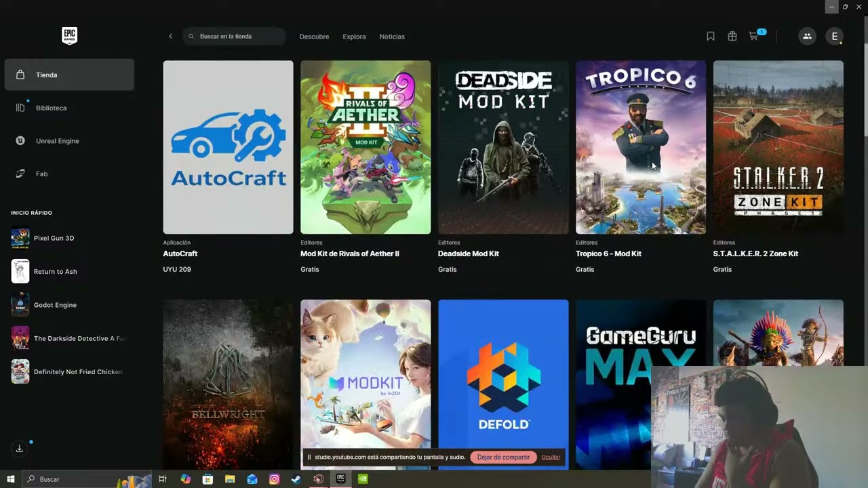
Task: Open the Tropico 6 cover image
Action: tap(641, 147)
